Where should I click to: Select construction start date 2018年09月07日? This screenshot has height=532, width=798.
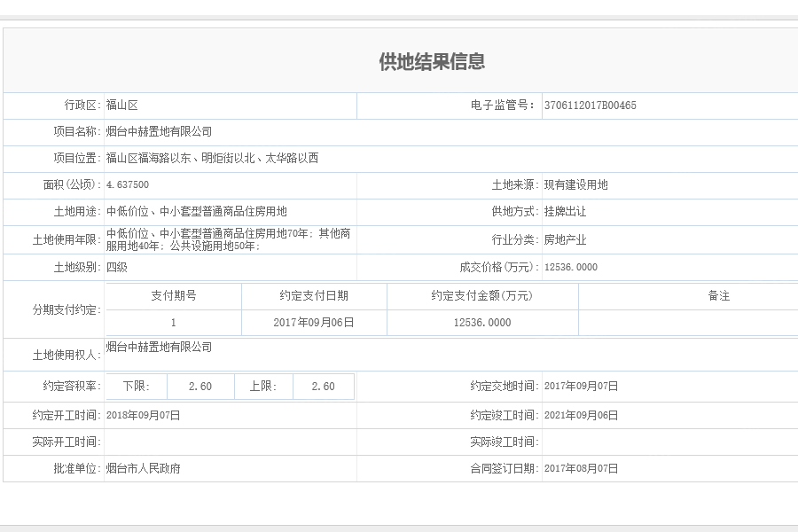pos(143,416)
